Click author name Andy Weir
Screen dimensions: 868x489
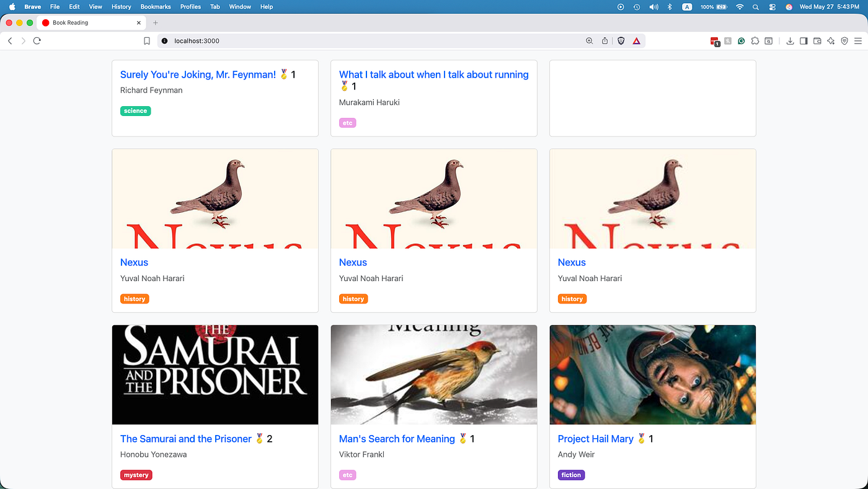pyautogui.click(x=576, y=455)
